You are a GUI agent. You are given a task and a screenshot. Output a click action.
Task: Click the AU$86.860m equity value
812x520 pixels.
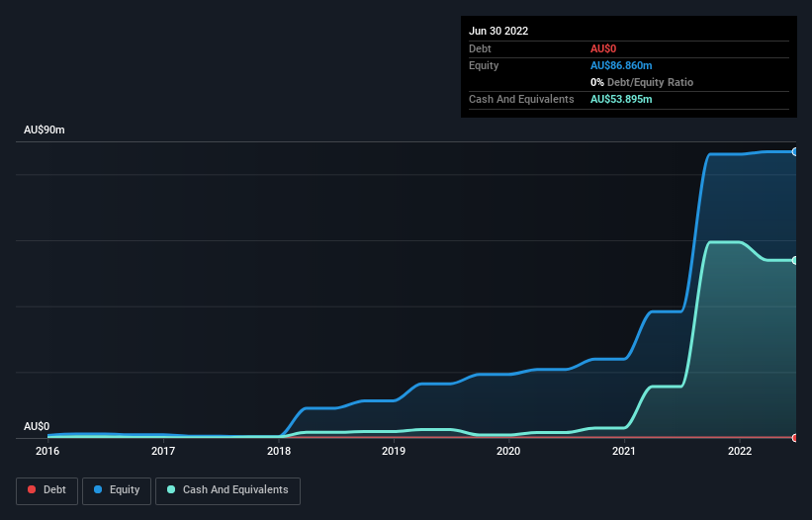click(x=621, y=65)
